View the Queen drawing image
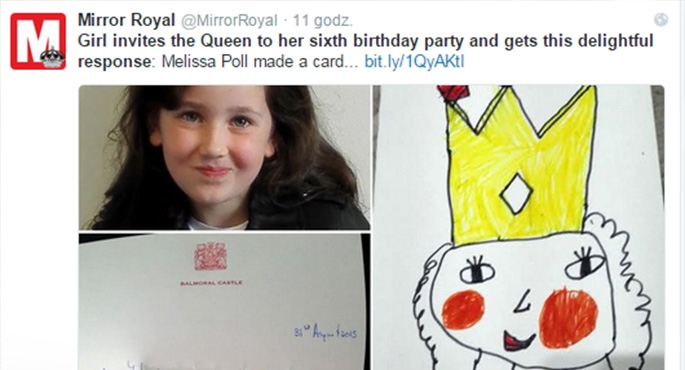 click(519, 228)
